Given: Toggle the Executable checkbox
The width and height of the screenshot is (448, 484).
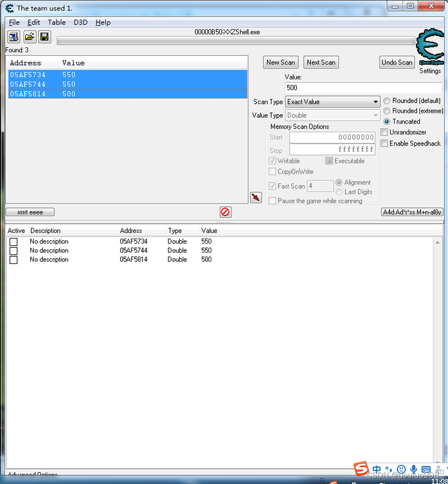Looking at the screenshot, I should [329, 161].
